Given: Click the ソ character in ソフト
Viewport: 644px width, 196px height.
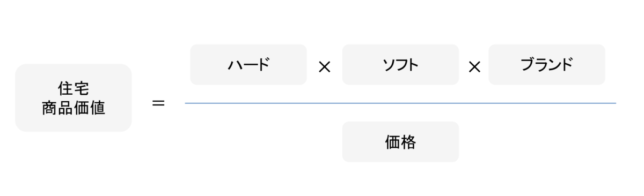Looking at the screenshot, I should coord(389,65).
